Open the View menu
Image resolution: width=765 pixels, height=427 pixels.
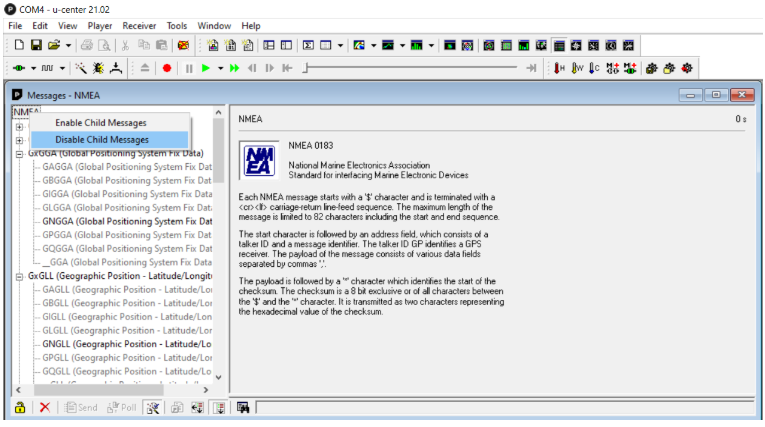pyautogui.click(x=68, y=26)
